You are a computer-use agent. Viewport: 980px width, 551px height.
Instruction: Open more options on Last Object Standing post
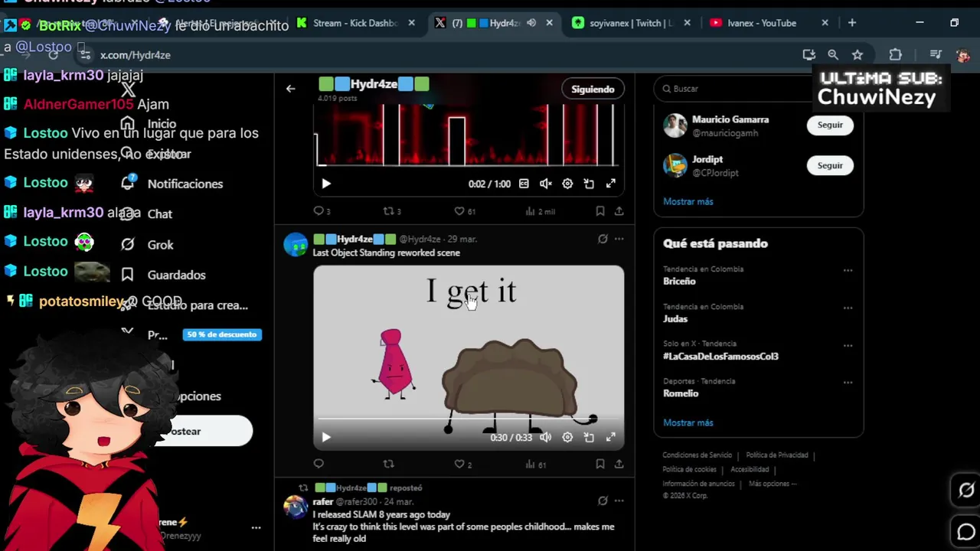pyautogui.click(x=619, y=239)
